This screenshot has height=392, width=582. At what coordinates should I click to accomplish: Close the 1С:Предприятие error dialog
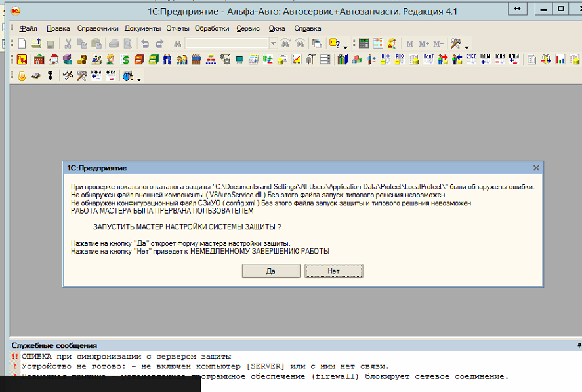coord(536,168)
